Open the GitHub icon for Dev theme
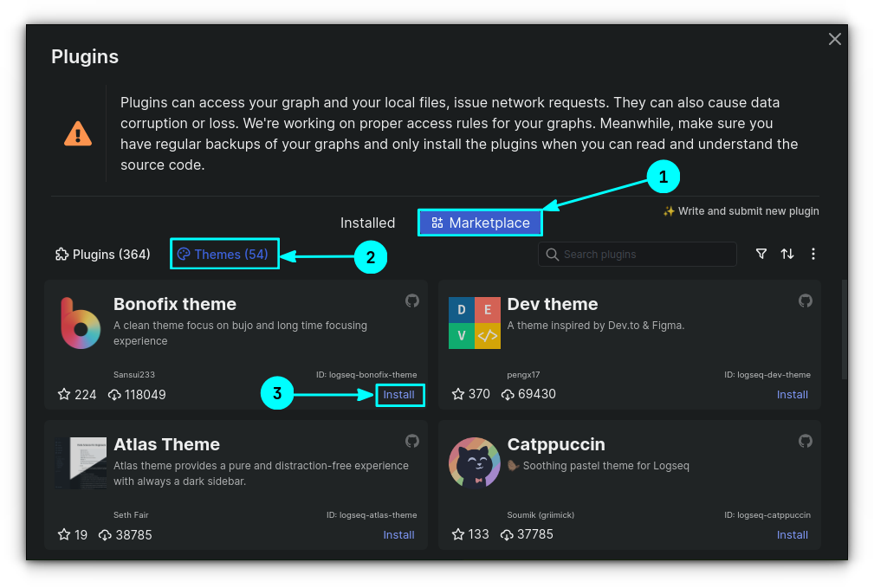Screen dimensions: 874x588 click(x=806, y=300)
